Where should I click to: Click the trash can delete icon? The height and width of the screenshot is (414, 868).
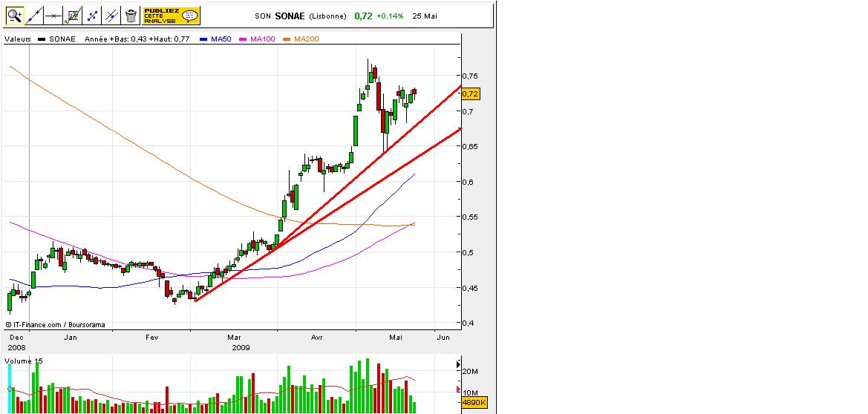pos(131,16)
